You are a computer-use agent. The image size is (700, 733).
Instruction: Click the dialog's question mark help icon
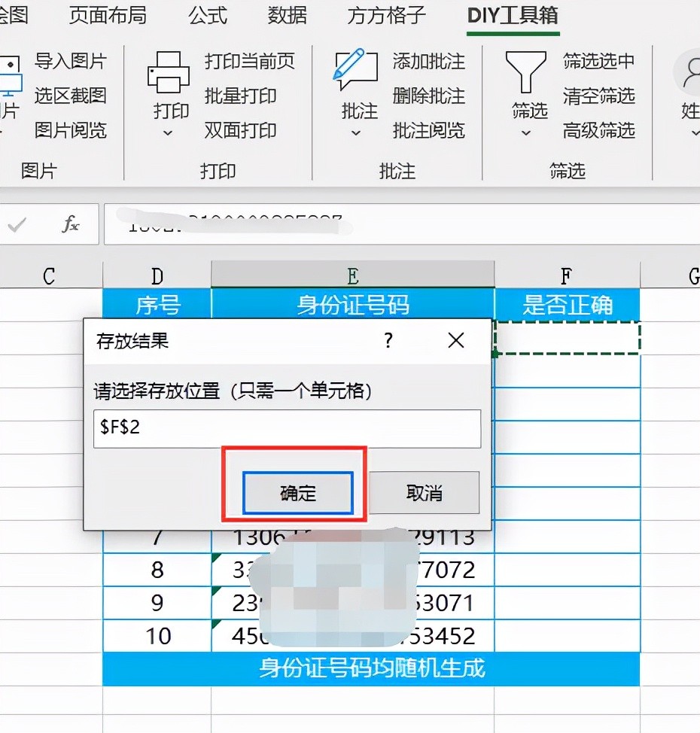tap(388, 341)
